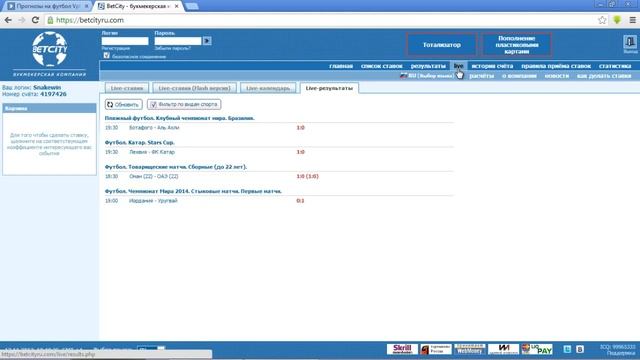Click the Забыли пароль? link
640x360 pixels.
coord(172,48)
